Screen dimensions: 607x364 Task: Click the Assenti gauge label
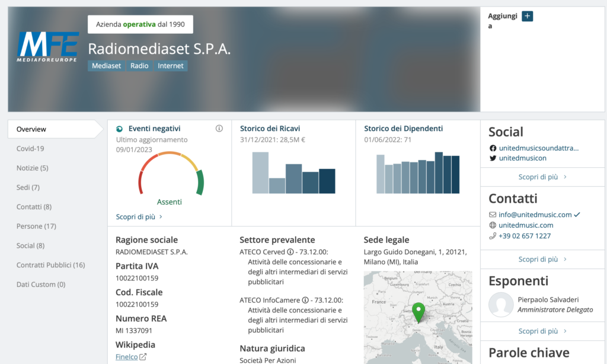click(169, 202)
